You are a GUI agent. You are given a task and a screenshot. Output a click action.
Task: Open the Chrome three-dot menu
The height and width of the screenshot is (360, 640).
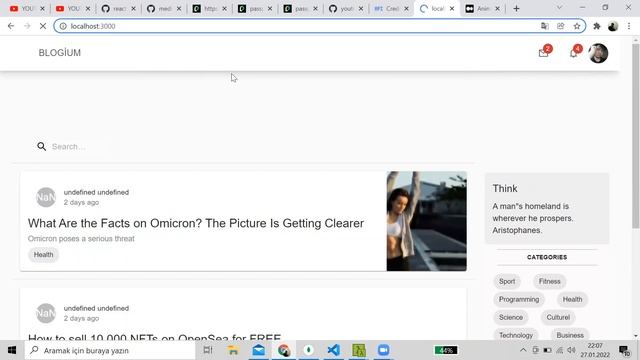[x=629, y=26]
